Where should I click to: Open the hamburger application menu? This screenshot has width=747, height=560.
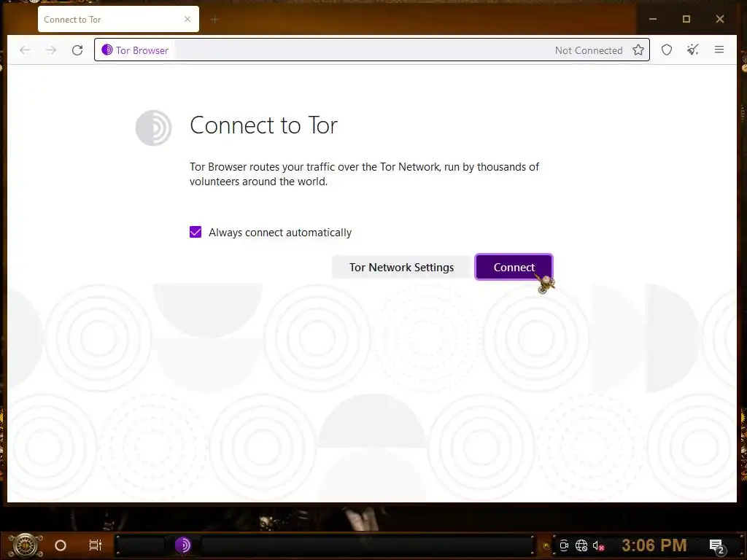coord(719,50)
